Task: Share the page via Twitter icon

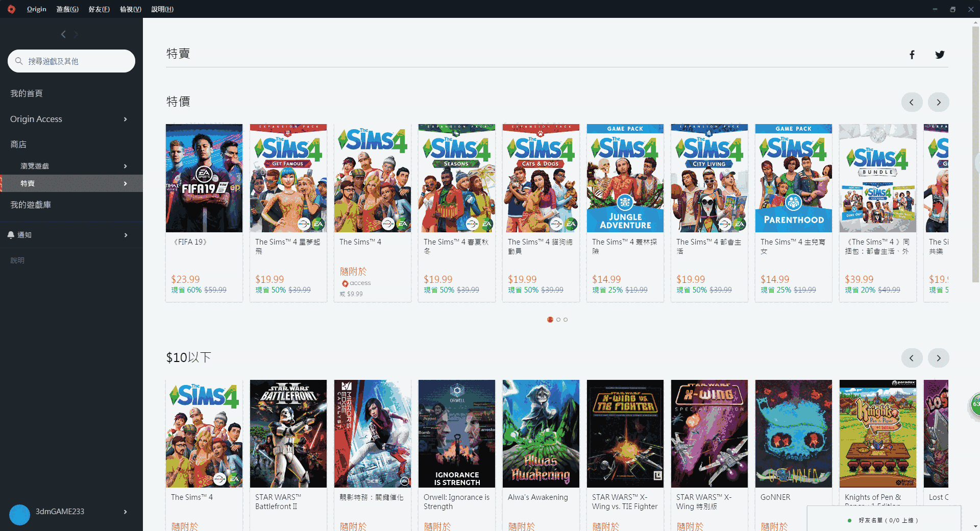Action: point(940,55)
